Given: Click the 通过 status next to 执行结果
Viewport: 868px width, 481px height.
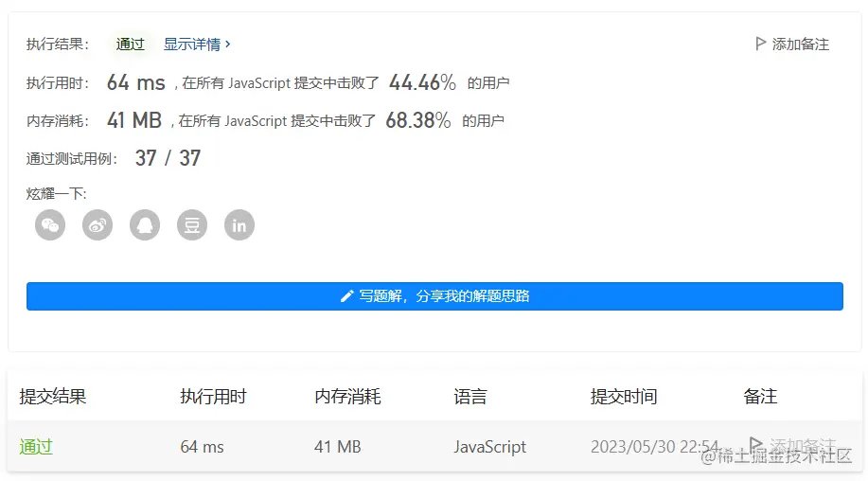Looking at the screenshot, I should pos(130,45).
